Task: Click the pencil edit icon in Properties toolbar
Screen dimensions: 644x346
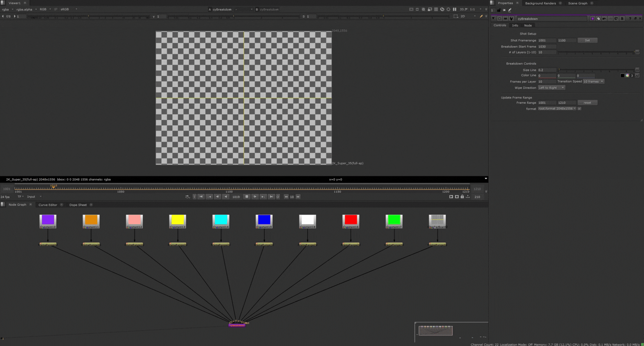Action: tap(510, 10)
